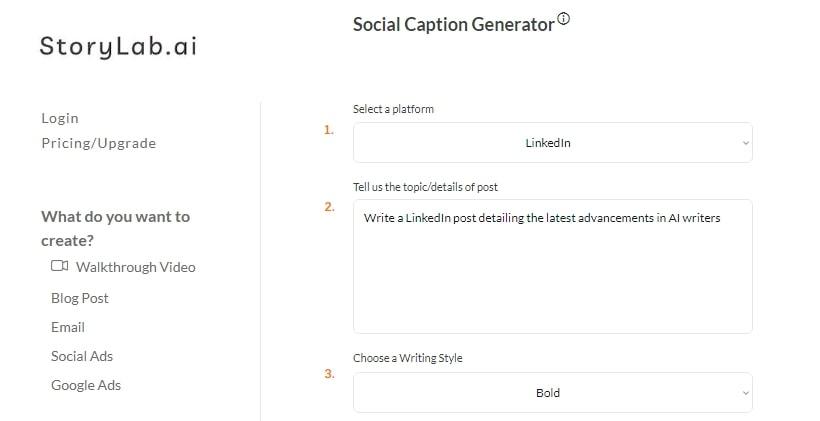Select Blog Post in the sidebar
Screen dimensions: 820x421
tap(80, 298)
